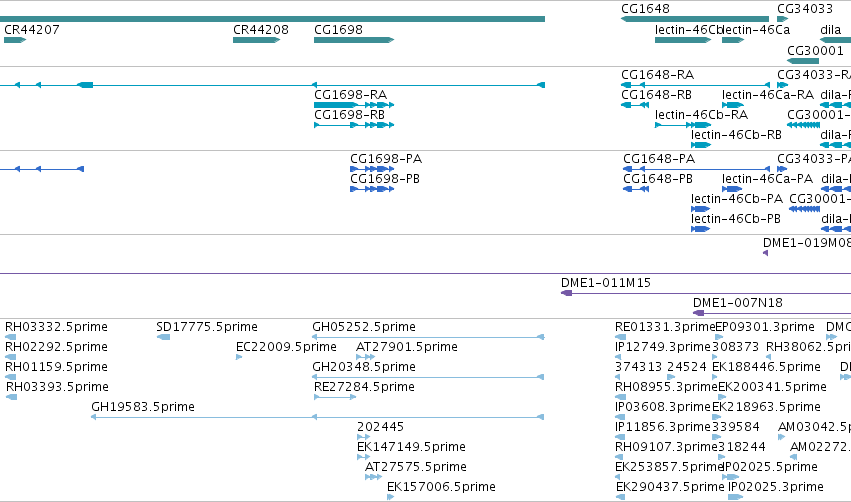This screenshot has height=502, width=851.
Task: Open the EK147149.5prime EST label
Action: click(x=411, y=448)
